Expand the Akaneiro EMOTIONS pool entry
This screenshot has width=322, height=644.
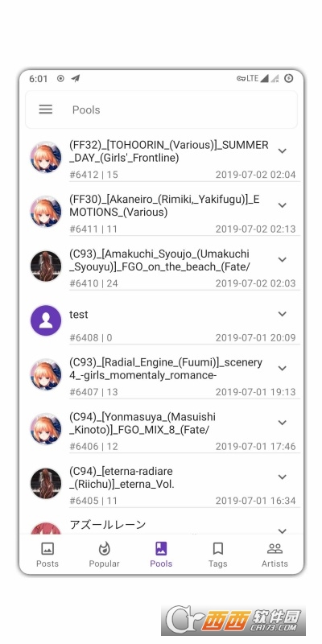pyautogui.click(x=283, y=205)
